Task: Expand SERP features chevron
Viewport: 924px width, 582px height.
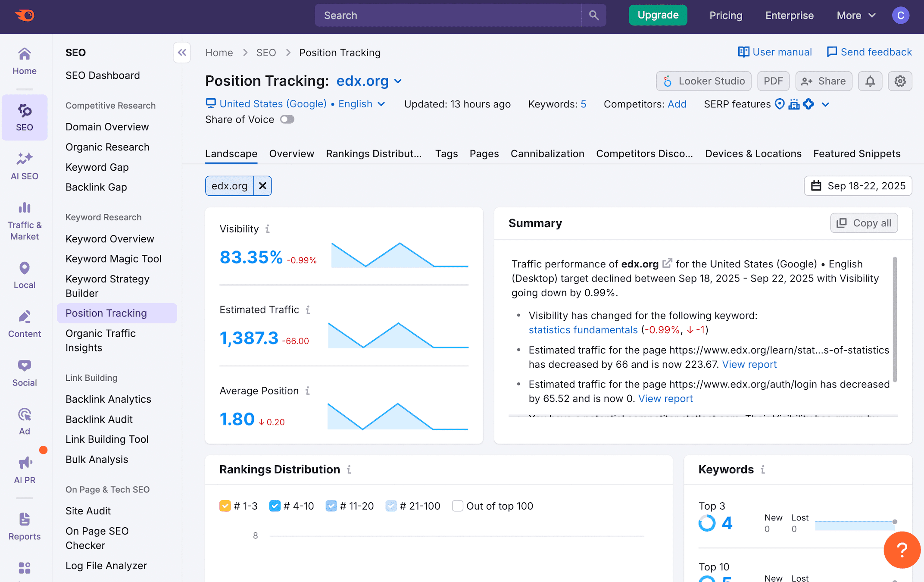Action: pyautogui.click(x=825, y=104)
